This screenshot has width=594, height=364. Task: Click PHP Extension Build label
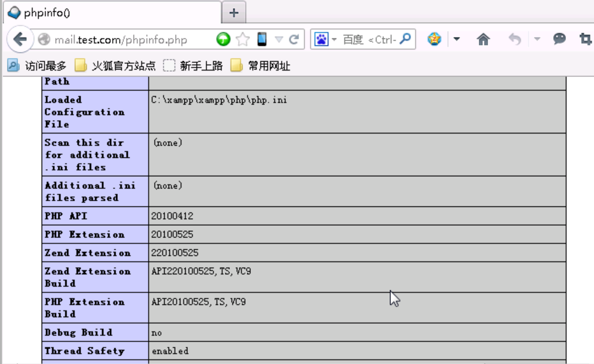tap(85, 308)
